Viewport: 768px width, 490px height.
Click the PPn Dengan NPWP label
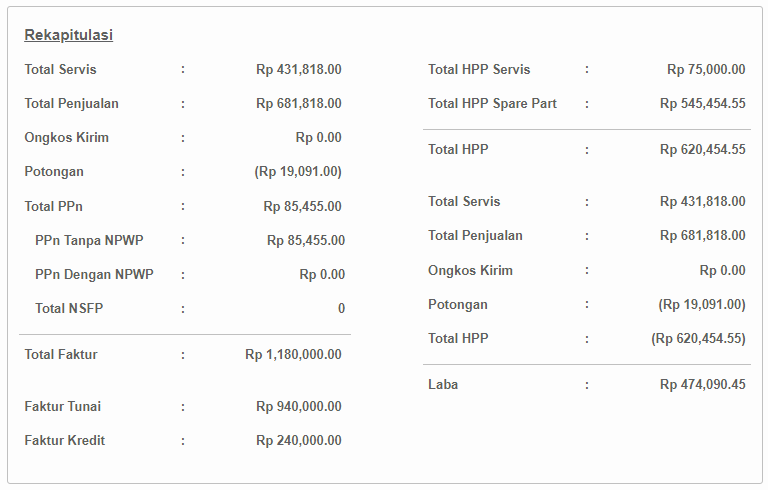(94, 274)
